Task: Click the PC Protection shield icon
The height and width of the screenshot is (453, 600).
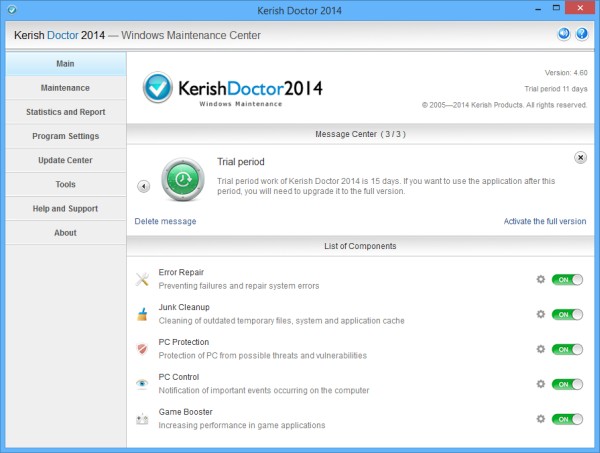Action: [142, 349]
